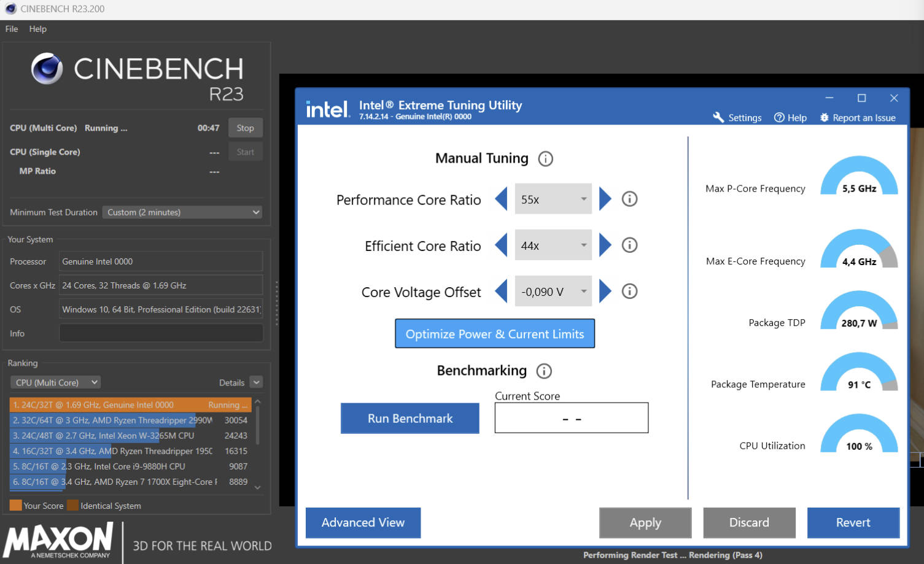Image resolution: width=924 pixels, height=564 pixels.
Task: Decrease Performance Core Ratio with left arrow
Action: coord(501,199)
